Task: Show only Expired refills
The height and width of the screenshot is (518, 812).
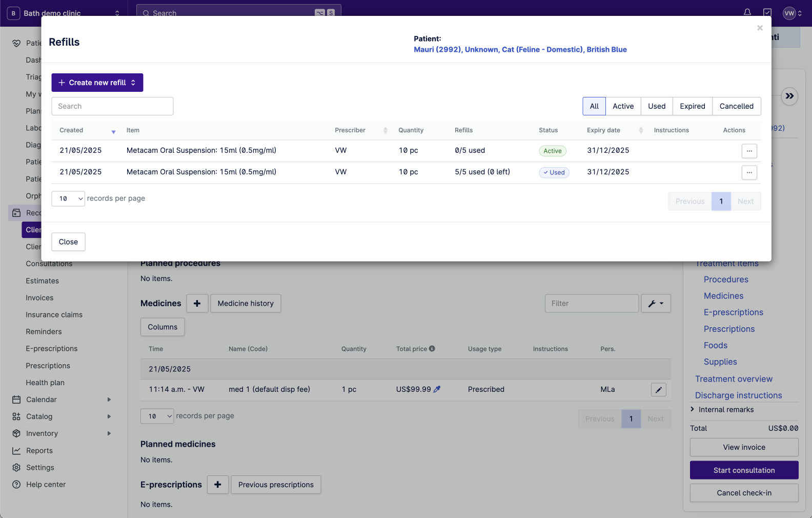Action: (692, 106)
